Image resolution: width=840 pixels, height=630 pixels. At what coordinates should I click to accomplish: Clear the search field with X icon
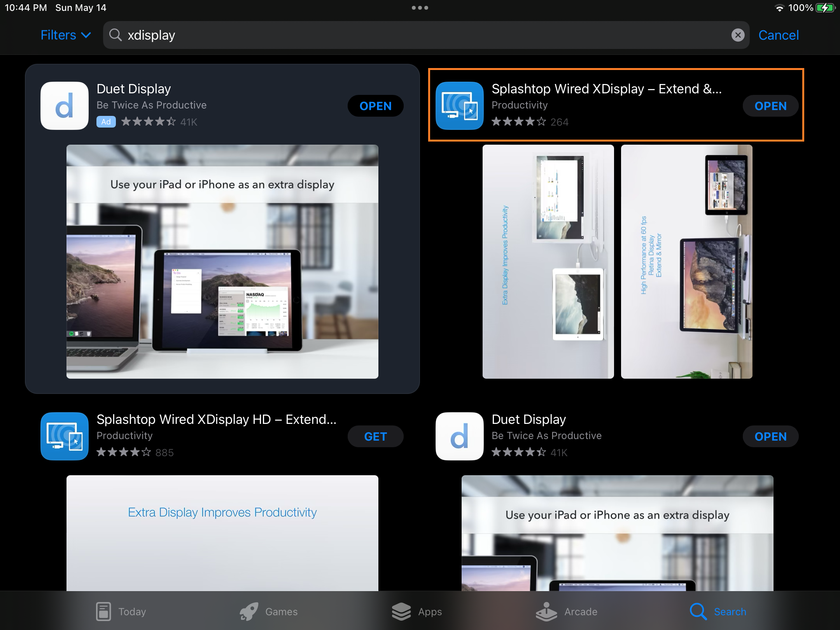tap(738, 35)
